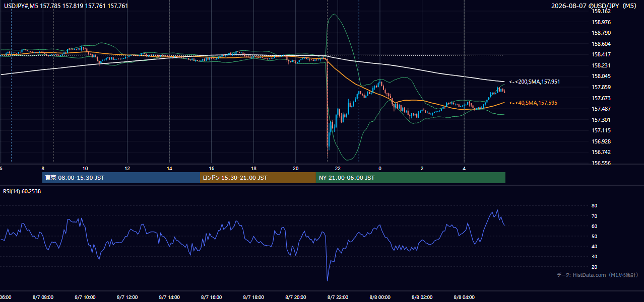Click price axis label 158.045
Image resolution: width=644 pixels, height=302 pixels.
point(602,76)
